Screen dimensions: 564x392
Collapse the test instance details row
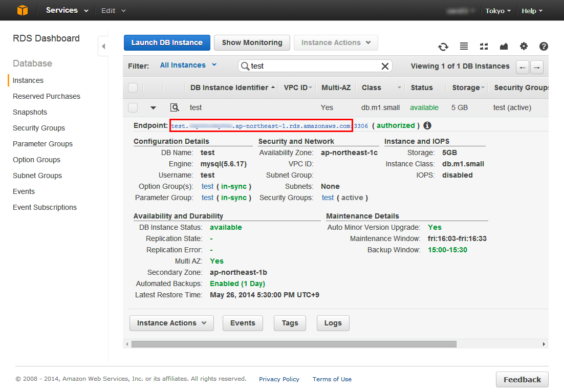[x=153, y=107]
